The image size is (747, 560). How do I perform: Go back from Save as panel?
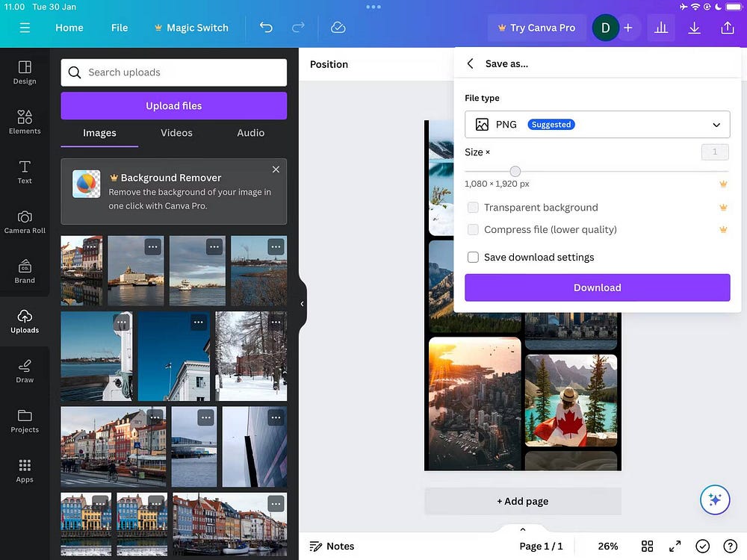470,64
